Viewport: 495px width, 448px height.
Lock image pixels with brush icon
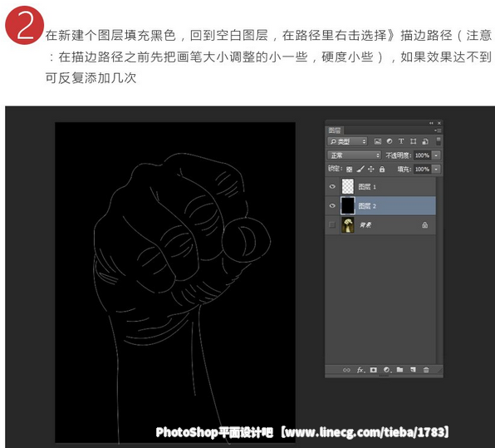pyautogui.click(x=360, y=170)
